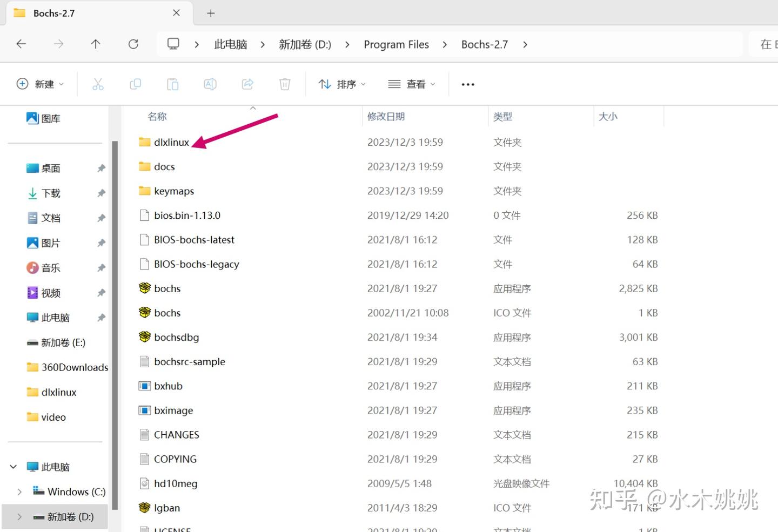Click the back navigation arrow
This screenshot has width=778, height=532.
(21, 44)
